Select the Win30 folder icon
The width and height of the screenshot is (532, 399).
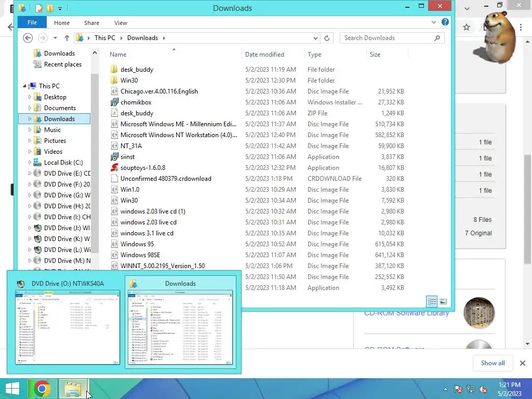pos(114,81)
